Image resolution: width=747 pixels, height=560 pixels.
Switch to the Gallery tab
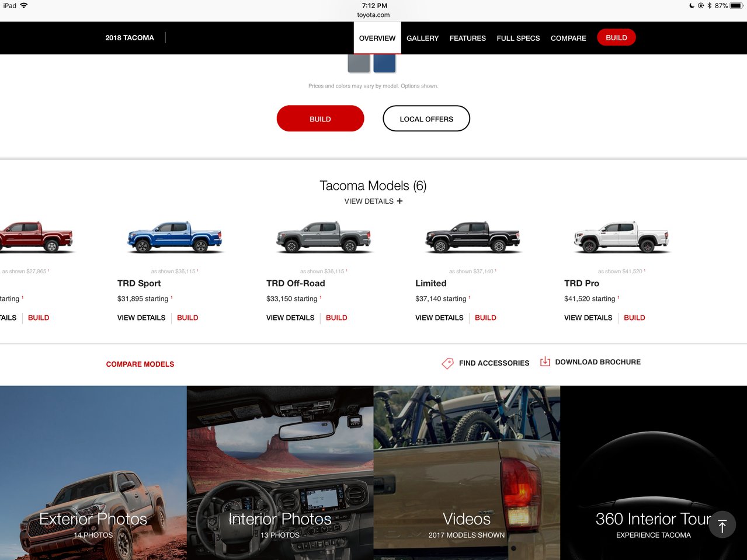tap(423, 38)
